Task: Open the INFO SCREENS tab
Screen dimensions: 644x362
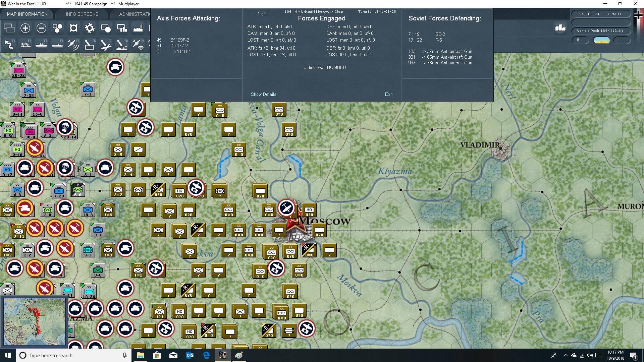Action: coord(82,14)
